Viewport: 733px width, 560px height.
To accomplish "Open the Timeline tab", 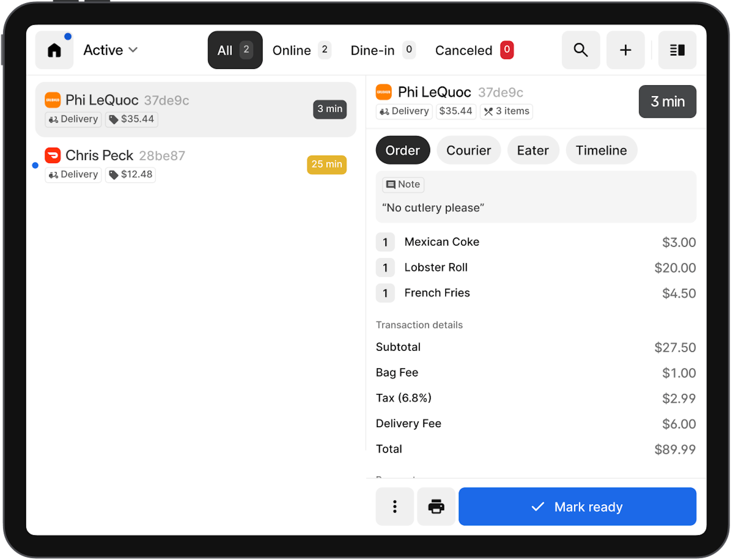I will (x=601, y=150).
